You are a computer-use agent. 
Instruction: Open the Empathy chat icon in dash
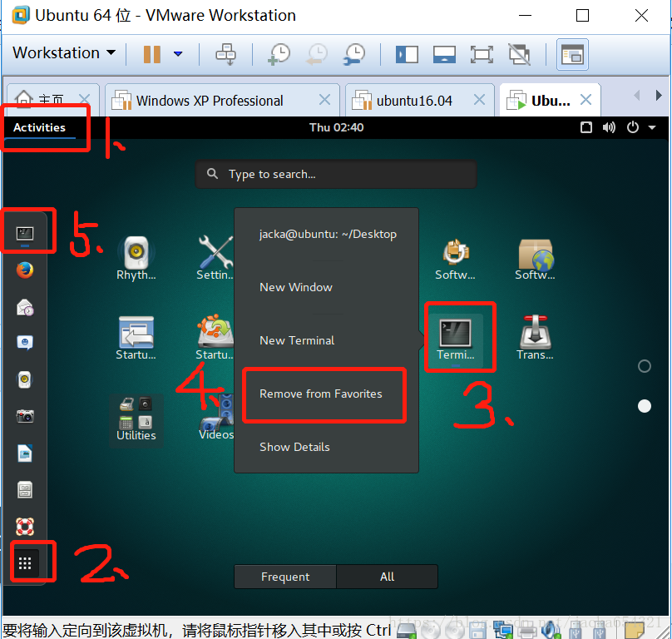click(25, 343)
